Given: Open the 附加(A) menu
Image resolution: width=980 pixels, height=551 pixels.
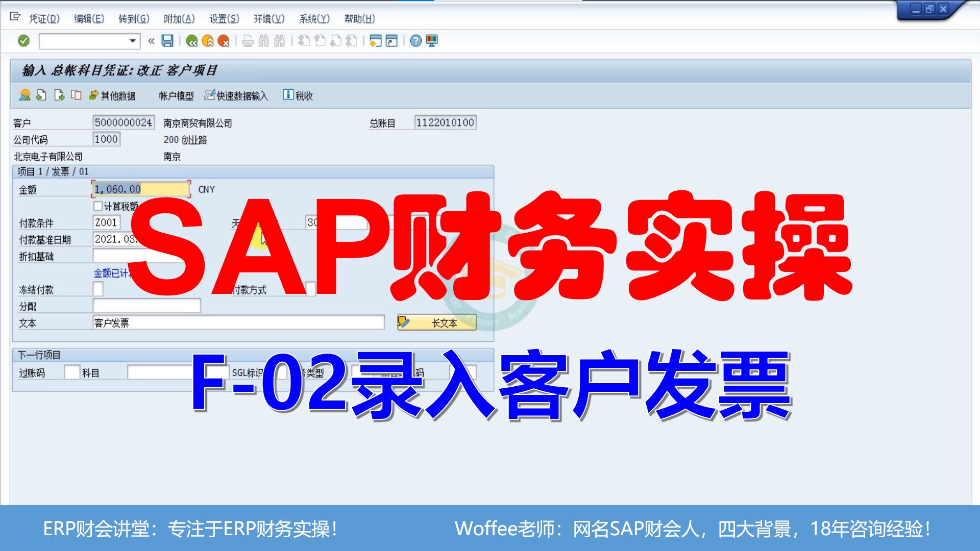Looking at the screenshot, I should pyautogui.click(x=179, y=19).
